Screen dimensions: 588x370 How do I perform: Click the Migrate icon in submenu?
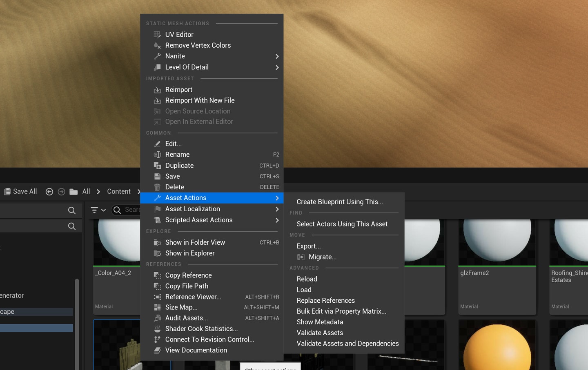[x=301, y=257]
